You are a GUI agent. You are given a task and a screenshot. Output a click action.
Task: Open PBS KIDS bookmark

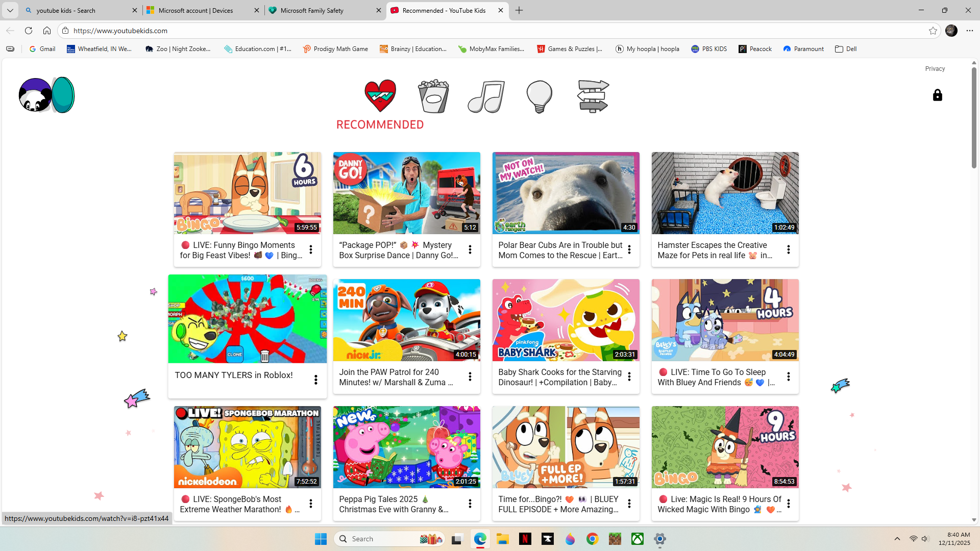(708, 49)
